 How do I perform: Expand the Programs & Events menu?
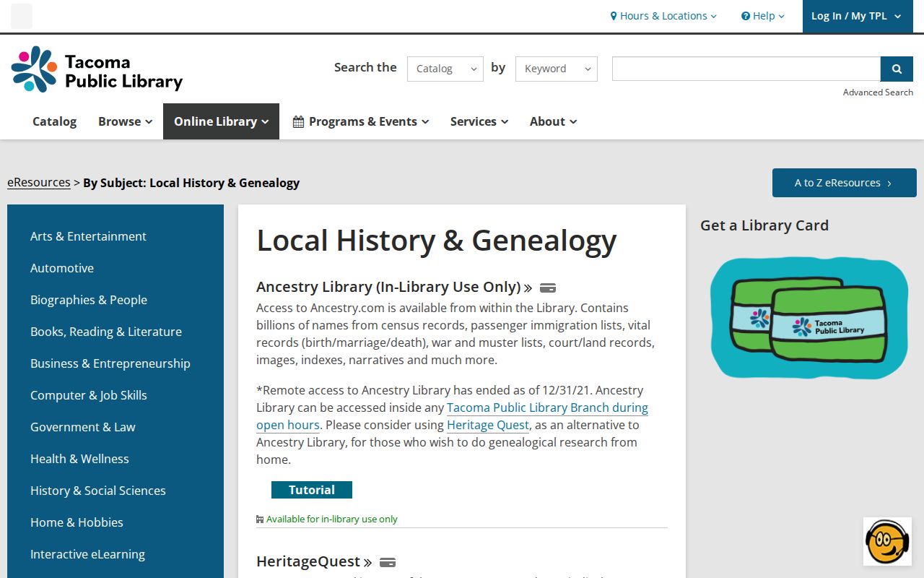[360, 121]
